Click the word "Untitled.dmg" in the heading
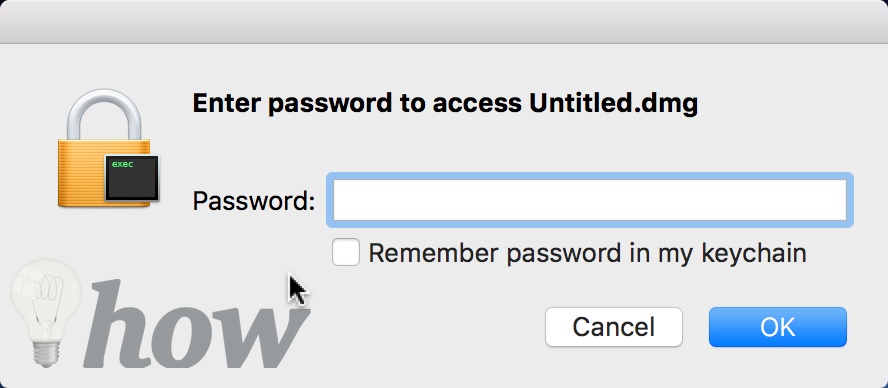This screenshot has width=888, height=388. pos(613,104)
